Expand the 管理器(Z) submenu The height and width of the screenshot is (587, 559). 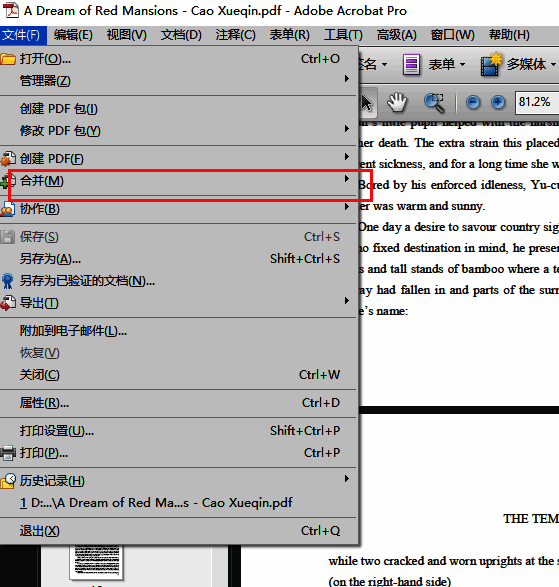click(x=178, y=80)
